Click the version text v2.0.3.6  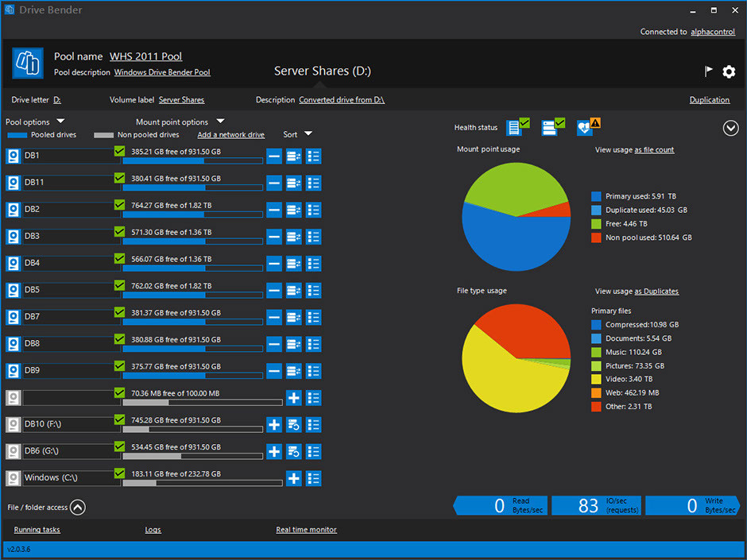click(19, 549)
